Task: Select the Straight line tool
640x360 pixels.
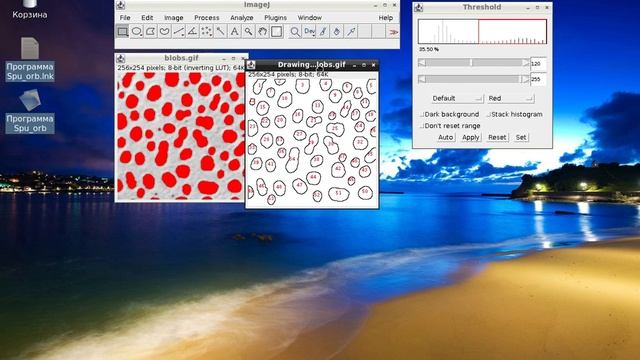Action: [178, 31]
